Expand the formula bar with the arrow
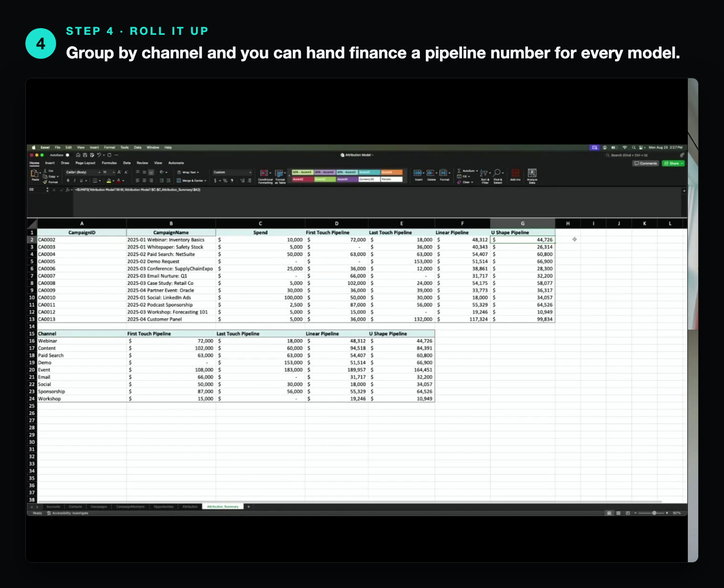The image size is (724, 588). pos(684,191)
